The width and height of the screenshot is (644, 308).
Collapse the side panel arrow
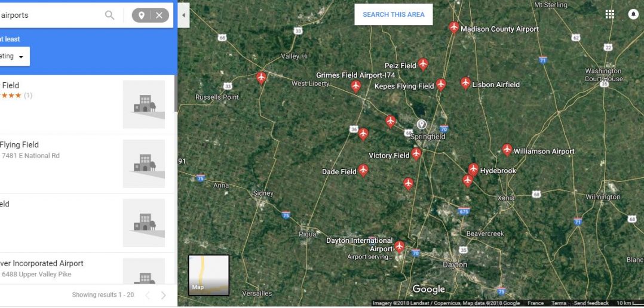[x=183, y=15]
